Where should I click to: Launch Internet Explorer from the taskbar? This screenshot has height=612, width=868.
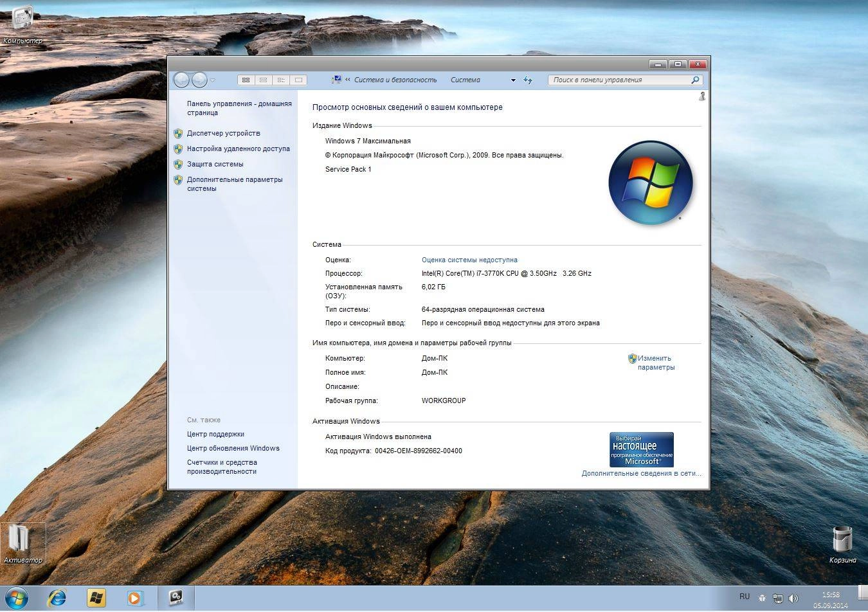(x=57, y=598)
